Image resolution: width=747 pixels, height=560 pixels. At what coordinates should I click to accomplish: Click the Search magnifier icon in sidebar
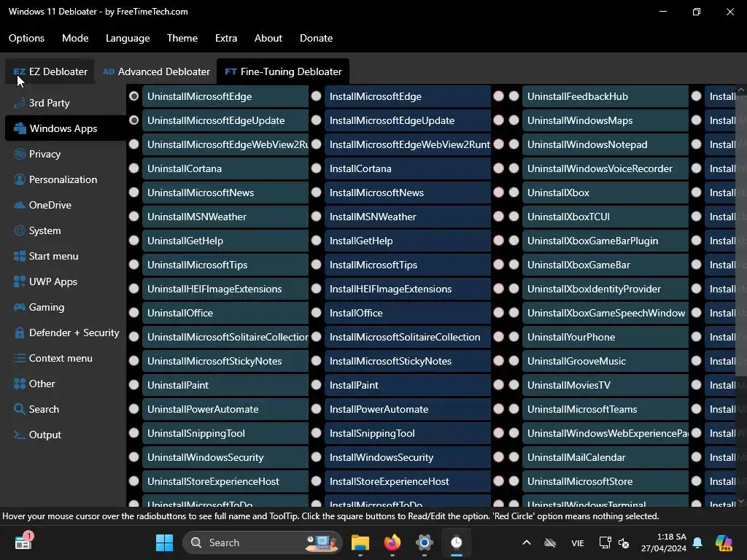tap(20, 409)
